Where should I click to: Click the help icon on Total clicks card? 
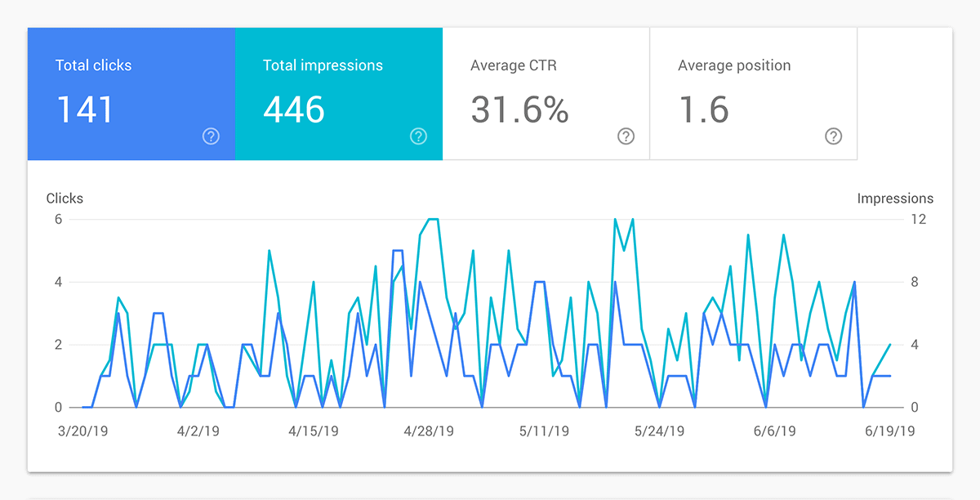(x=211, y=136)
